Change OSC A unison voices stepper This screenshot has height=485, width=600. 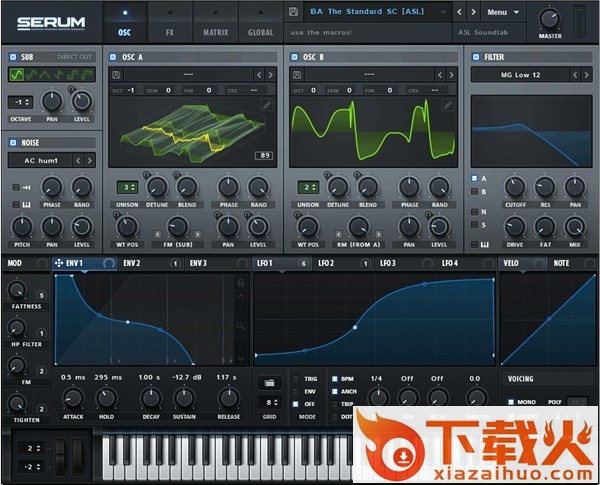127,188
